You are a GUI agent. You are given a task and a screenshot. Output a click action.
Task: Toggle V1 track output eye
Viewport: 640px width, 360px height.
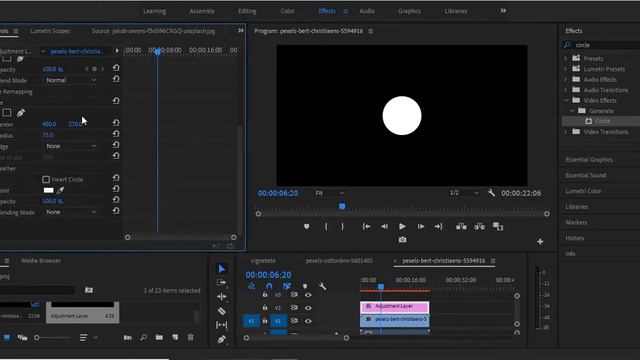308,321
